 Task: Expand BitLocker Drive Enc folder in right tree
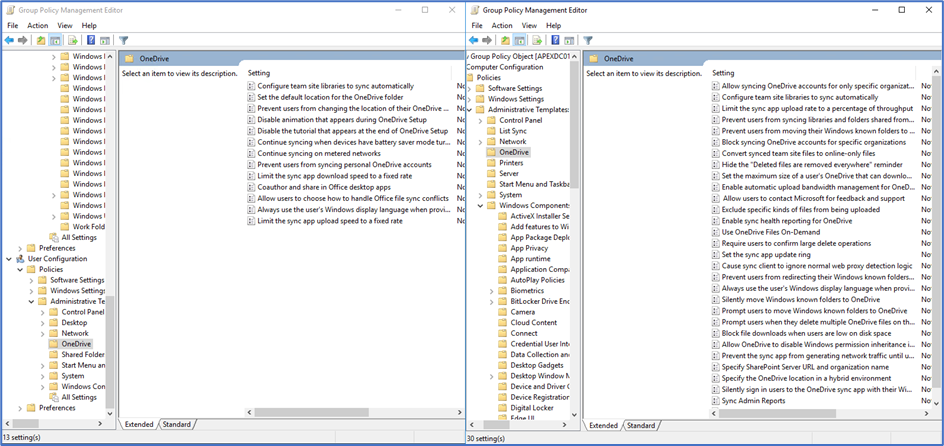pos(491,301)
